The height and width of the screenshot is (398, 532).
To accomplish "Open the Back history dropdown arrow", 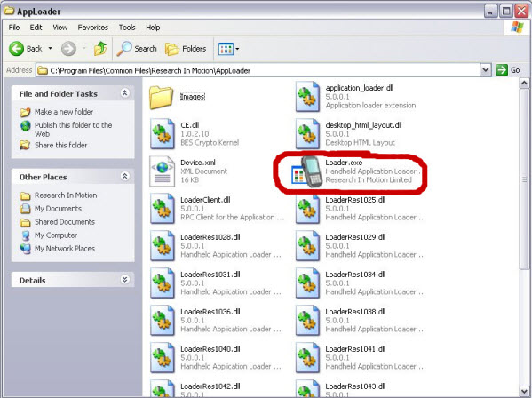I will click(51, 49).
